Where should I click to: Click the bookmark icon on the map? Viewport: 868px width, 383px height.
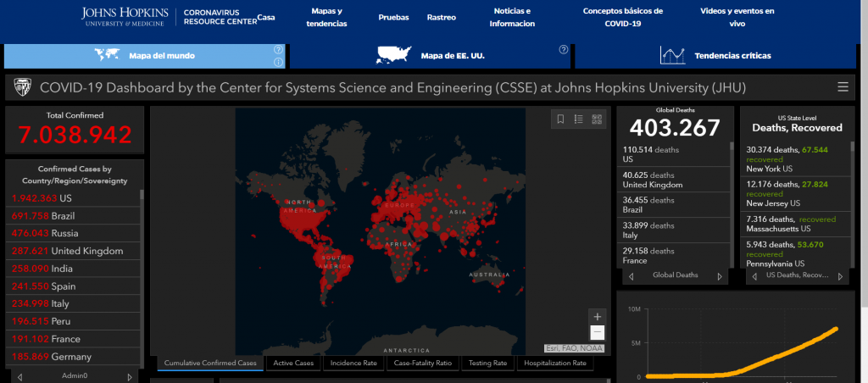tap(560, 119)
